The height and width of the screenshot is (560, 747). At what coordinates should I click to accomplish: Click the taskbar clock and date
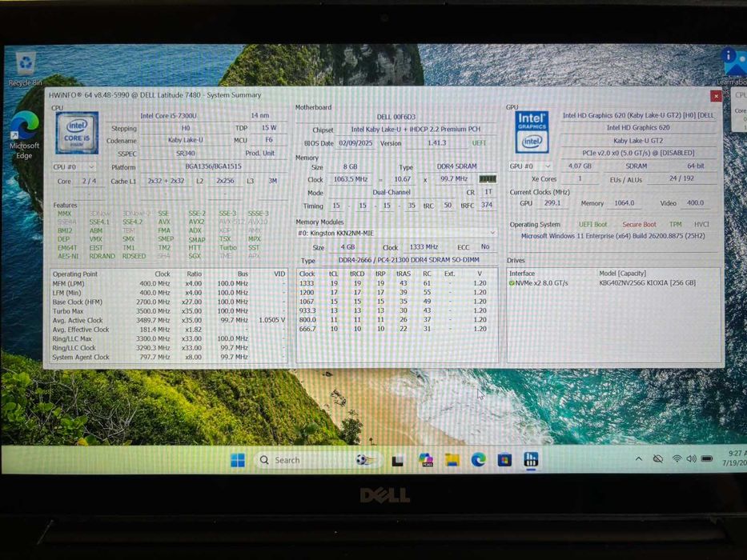click(x=737, y=458)
